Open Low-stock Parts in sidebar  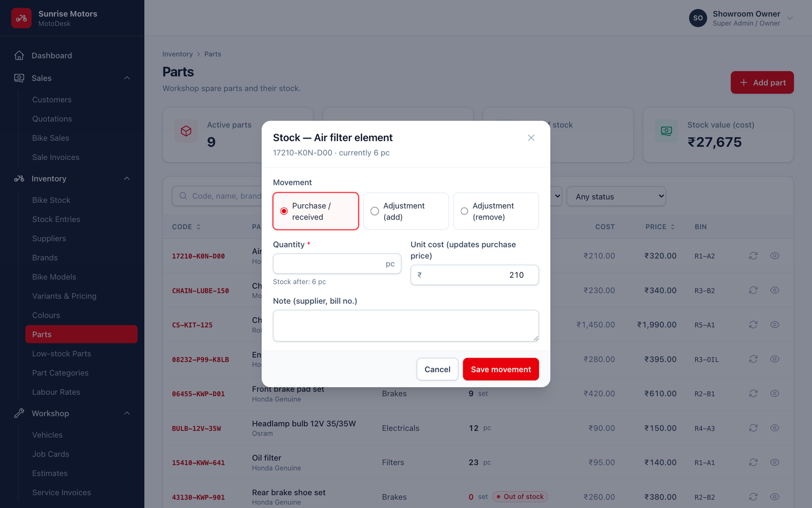[61, 354]
